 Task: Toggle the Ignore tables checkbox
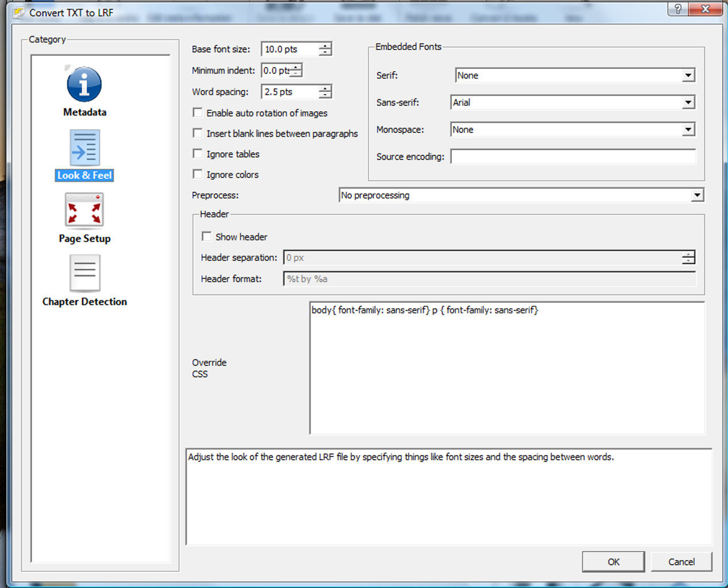(x=198, y=154)
